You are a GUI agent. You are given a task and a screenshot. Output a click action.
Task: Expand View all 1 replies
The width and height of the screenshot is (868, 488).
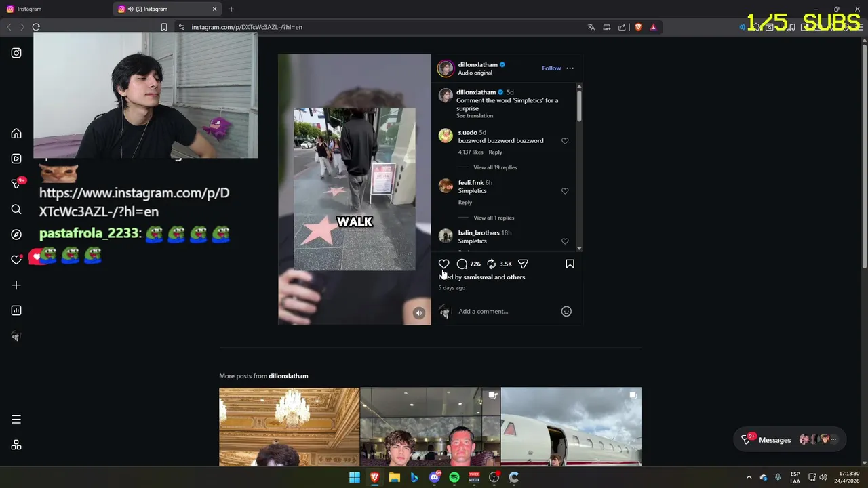click(494, 218)
